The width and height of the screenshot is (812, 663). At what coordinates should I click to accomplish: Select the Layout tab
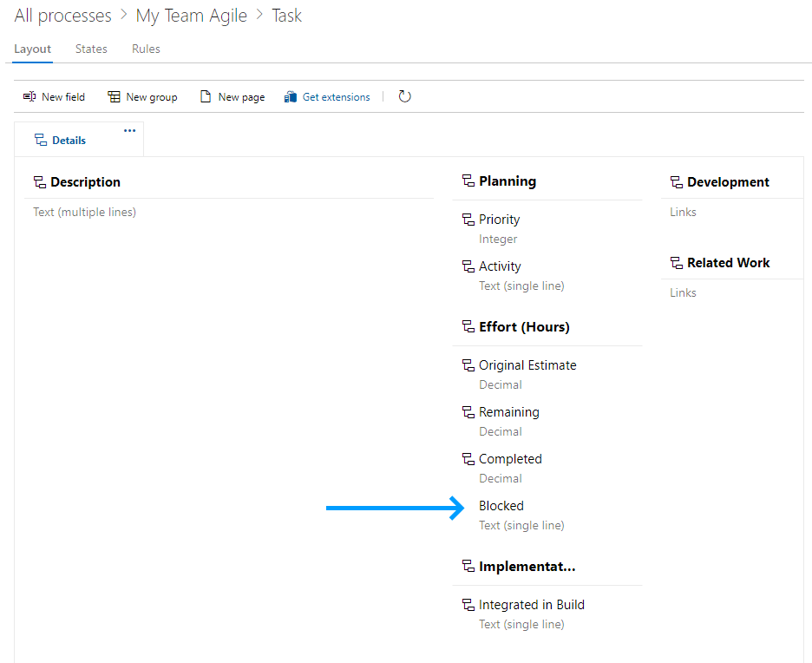click(x=33, y=49)
